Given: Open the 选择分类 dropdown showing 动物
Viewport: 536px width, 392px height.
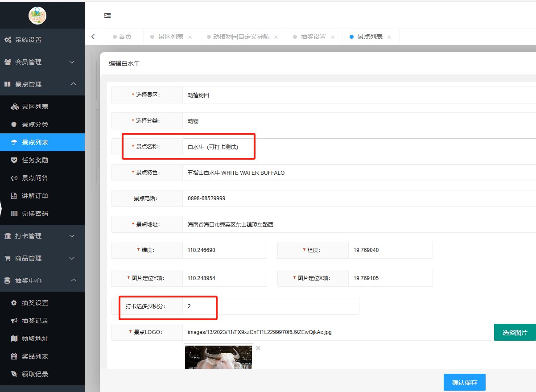Looking at the screenshot, I should [x=359, y=121].
